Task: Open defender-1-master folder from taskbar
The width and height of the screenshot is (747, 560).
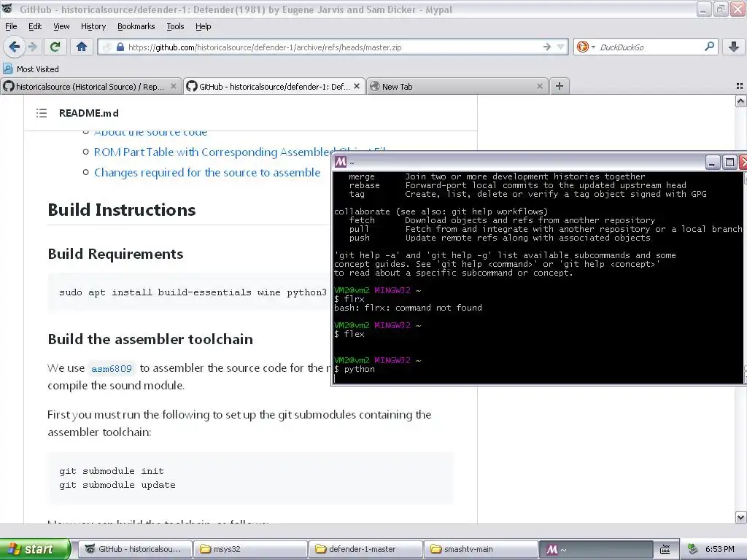Action: [x=366, y=549]
